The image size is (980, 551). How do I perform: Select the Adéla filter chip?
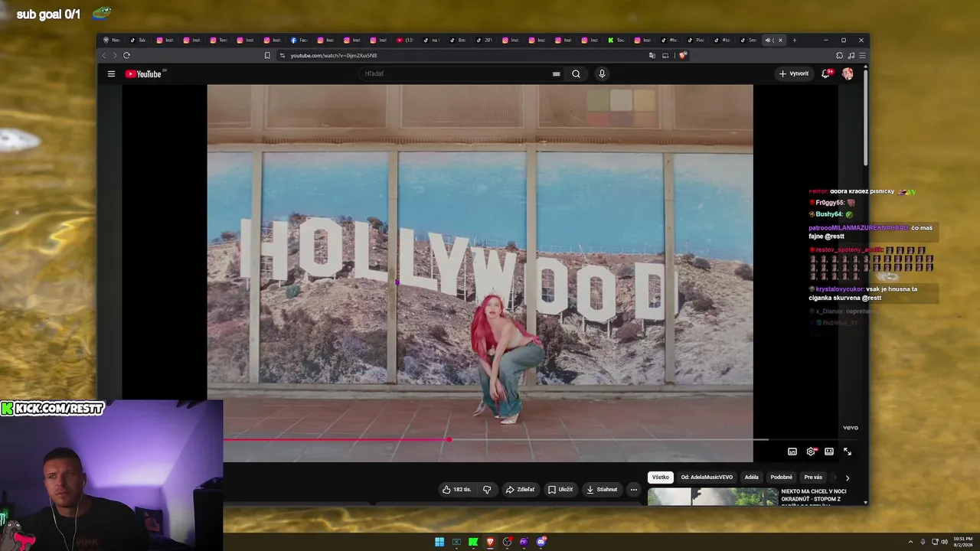[x=752, y=478]
